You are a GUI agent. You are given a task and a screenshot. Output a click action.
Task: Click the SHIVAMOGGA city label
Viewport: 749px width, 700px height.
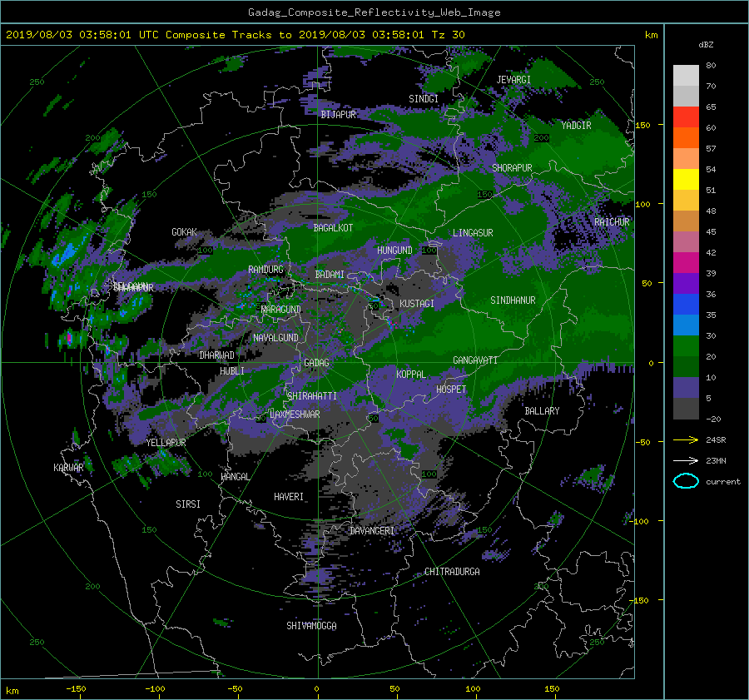tap(311, 625)
